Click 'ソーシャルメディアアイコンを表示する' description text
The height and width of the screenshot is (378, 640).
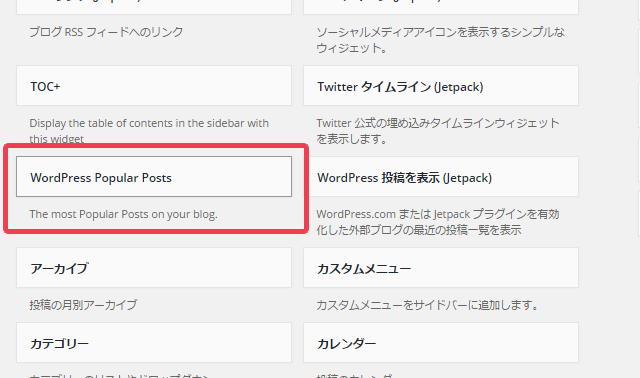[440, 40]
